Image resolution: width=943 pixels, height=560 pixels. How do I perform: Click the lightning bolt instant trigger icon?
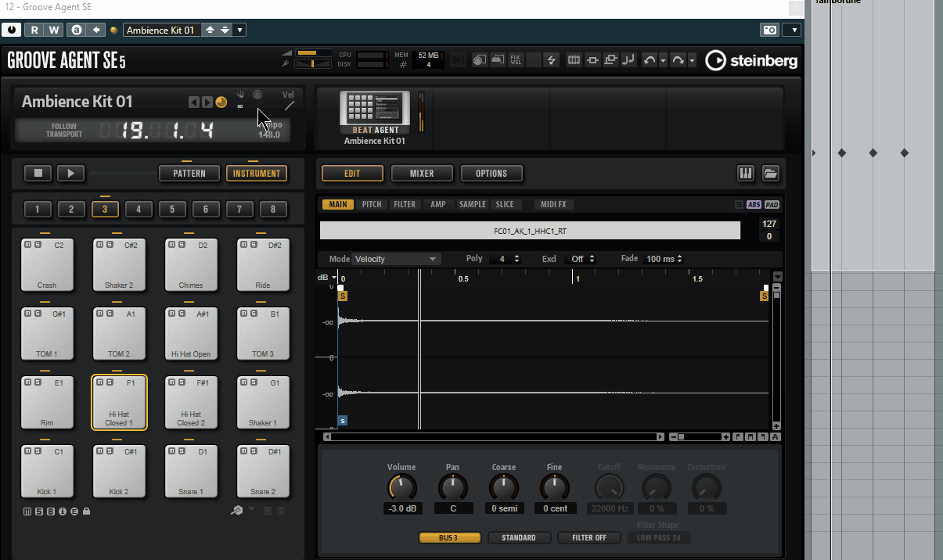(551, 59)
